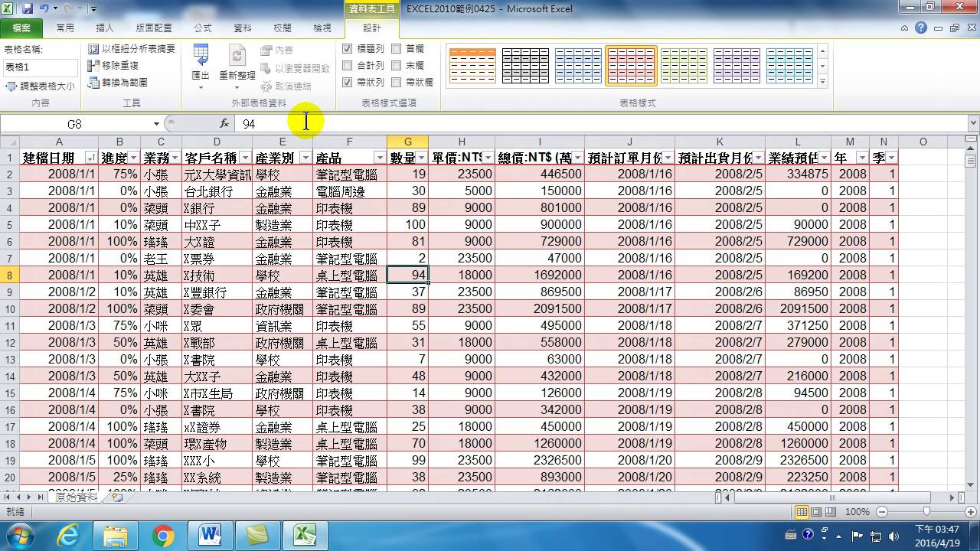Expand the table styles gallery More arrow
980x551 pixels.
pyautogui.click(x=823, y=82)
